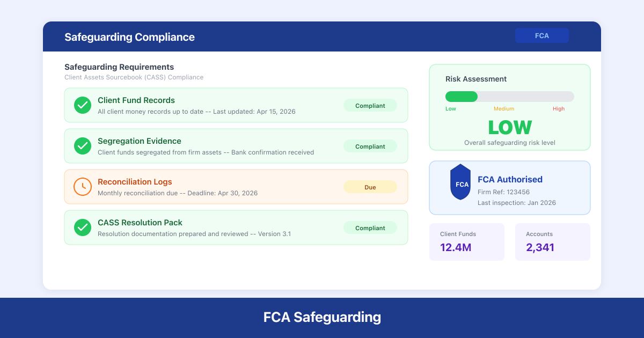
Task: Click the LOW risk level progress bar
Action: pyautogui.click(x=510, y=97)
